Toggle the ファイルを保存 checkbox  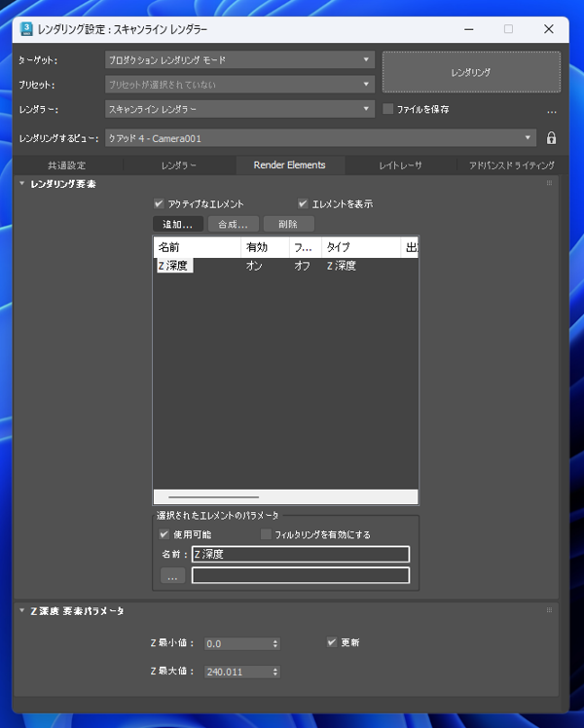(387, 109)
